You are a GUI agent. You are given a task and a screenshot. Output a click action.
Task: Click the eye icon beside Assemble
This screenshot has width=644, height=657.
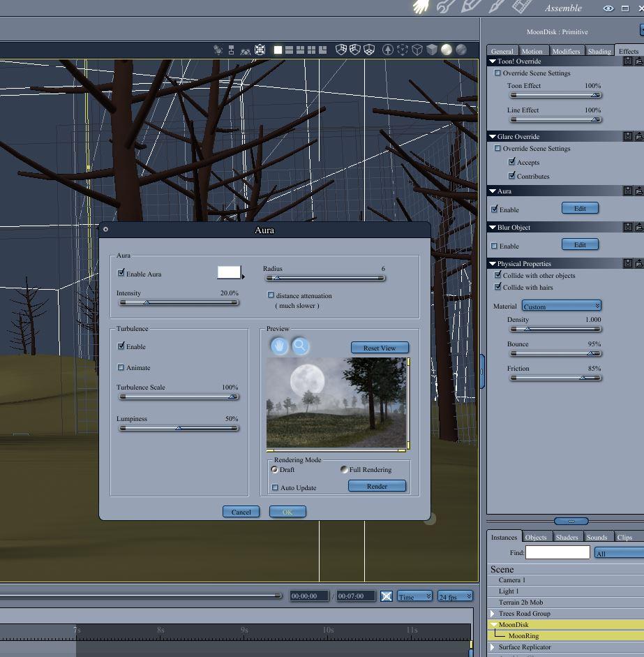(608, 8)
